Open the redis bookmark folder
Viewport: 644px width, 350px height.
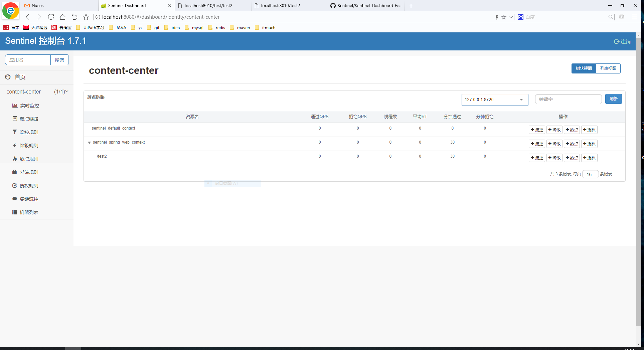coord(217,27)
